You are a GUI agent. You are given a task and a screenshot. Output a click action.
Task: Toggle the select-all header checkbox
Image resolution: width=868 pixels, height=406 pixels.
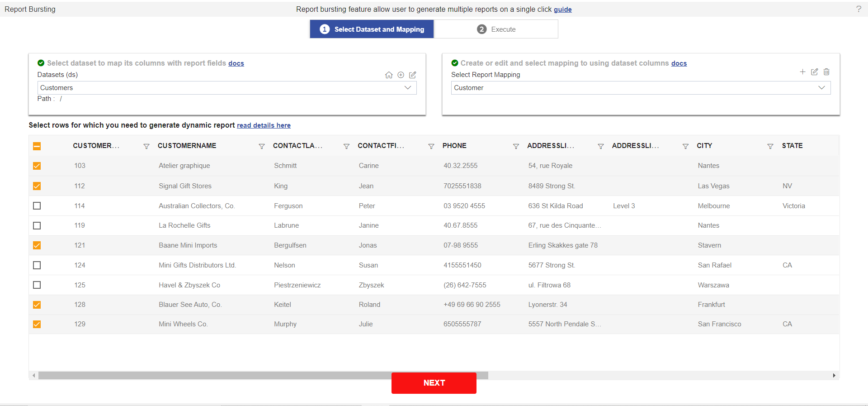tap(37, 146)
